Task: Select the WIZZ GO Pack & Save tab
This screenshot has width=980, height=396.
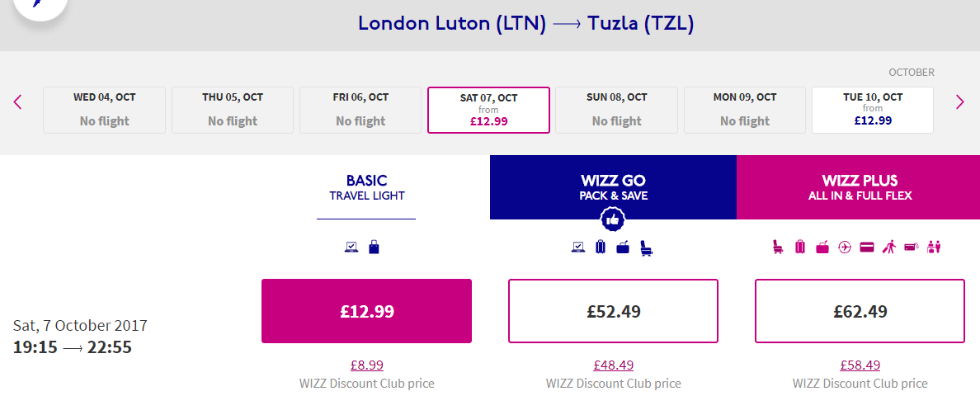Action: point(613,187)
